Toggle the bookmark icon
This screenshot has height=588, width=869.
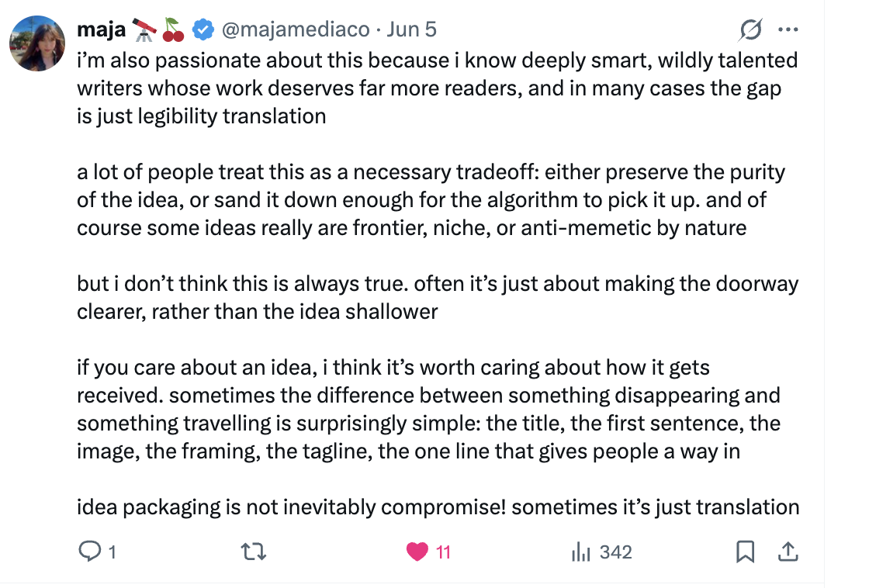[x=746, y=552]
